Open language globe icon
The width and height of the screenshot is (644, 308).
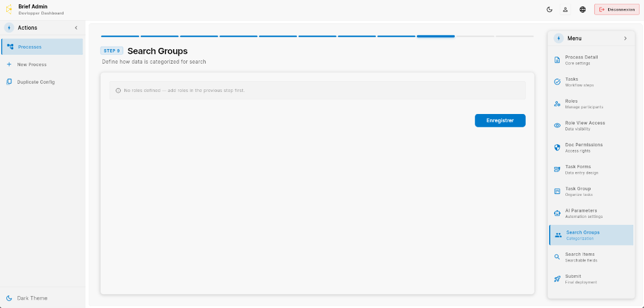pyautogui.click(x=582, y=9)
